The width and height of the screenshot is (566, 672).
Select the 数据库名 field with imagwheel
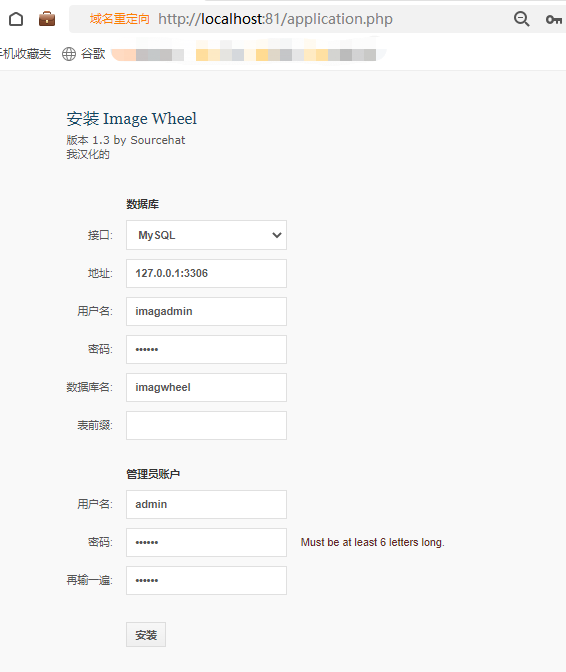click(207, 387)
